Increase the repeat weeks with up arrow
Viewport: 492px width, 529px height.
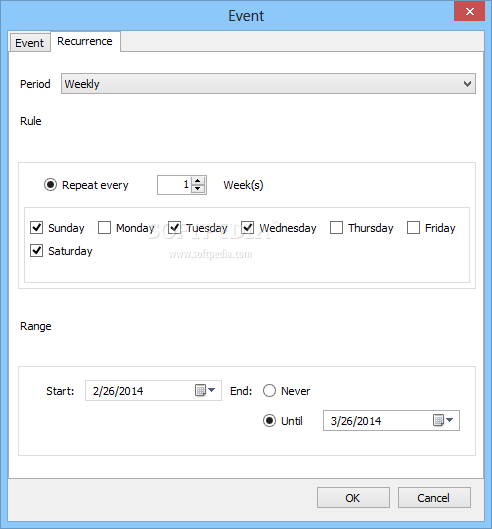click(x=198, y=180)
